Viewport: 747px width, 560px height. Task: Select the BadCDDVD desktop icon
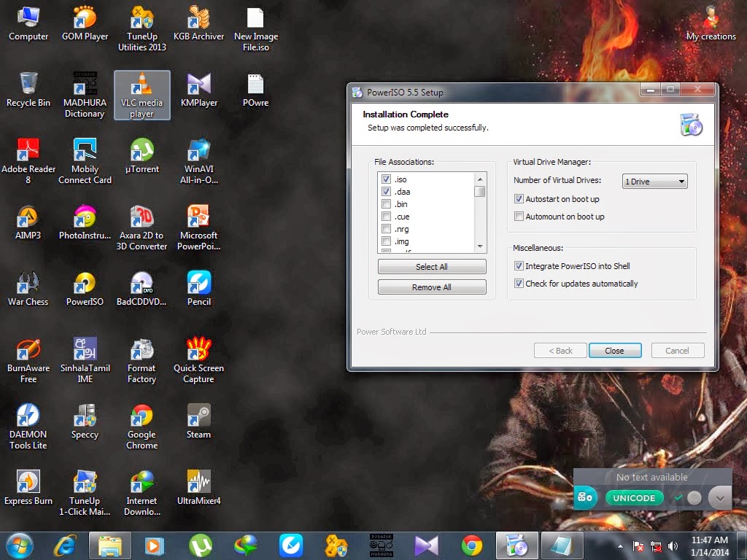[x=142, y=289]
